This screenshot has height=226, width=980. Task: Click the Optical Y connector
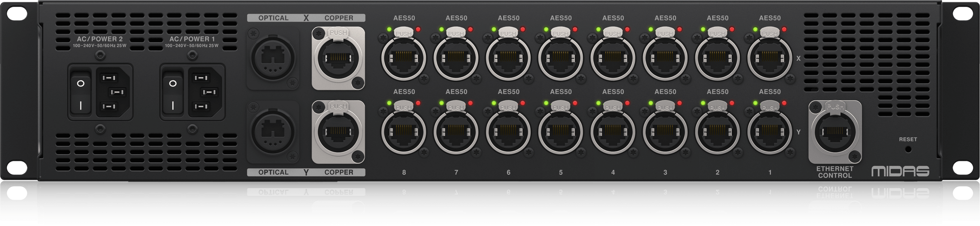click(273, 131)
